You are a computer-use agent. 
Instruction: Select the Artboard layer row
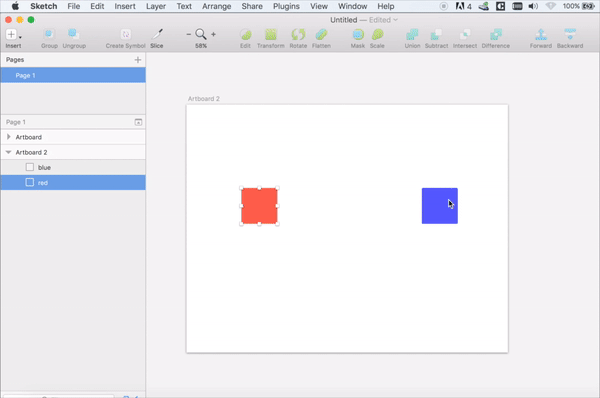point(73,137)
